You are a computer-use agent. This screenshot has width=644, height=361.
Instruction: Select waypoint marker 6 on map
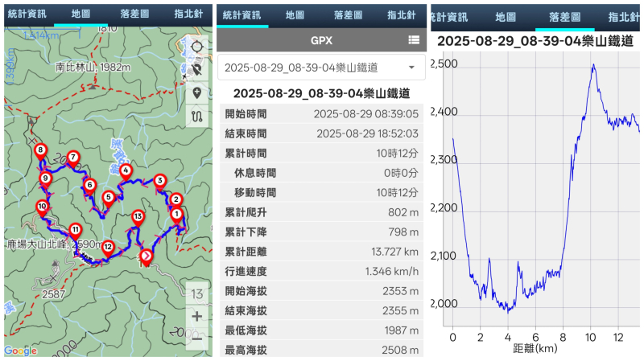click(x=89, y=187)
